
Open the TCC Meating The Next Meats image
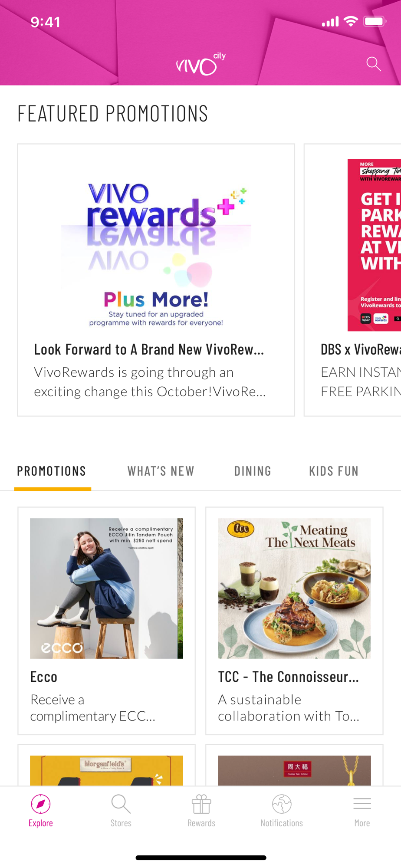pos(294,588)
